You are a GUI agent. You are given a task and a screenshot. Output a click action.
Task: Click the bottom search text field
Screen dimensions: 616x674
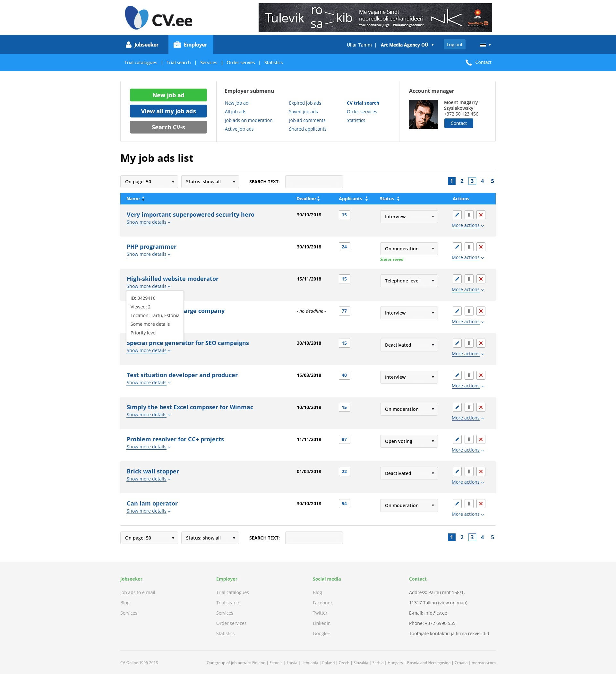(313, 538)
